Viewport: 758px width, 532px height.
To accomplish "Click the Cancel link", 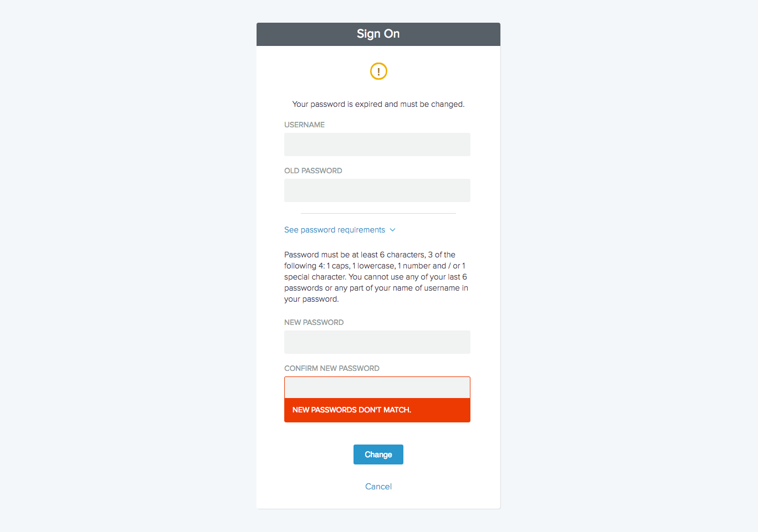I will point(378,487).
